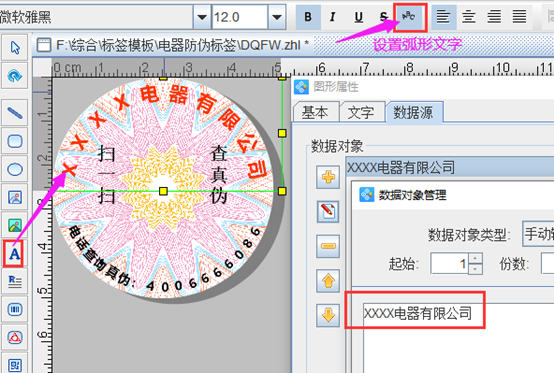Click the 图形属性 dialog title icon
Screen dimensions: 554x373
point(301,87)
